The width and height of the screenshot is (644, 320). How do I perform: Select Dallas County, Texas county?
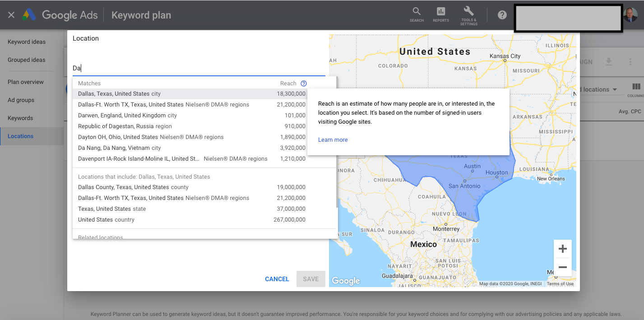tap(204, 187)
